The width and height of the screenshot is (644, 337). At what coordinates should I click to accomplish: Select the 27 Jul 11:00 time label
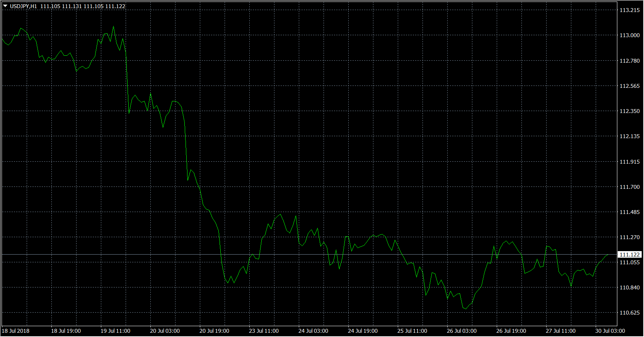[561, 331]
